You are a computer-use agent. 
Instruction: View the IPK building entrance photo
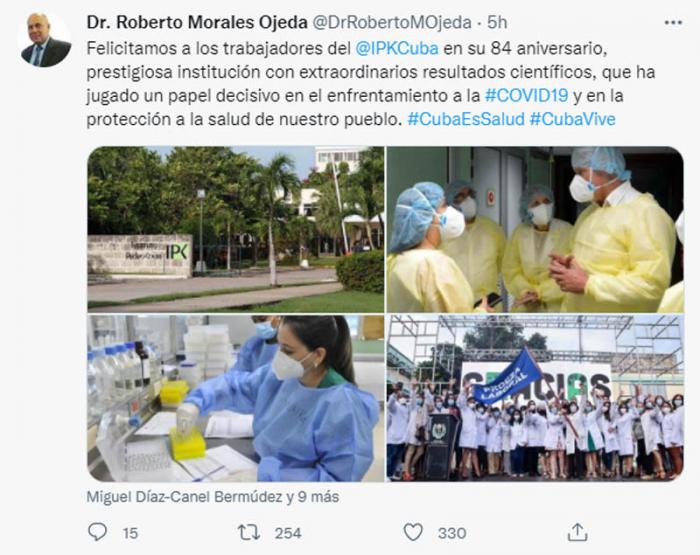coord(236,229)
